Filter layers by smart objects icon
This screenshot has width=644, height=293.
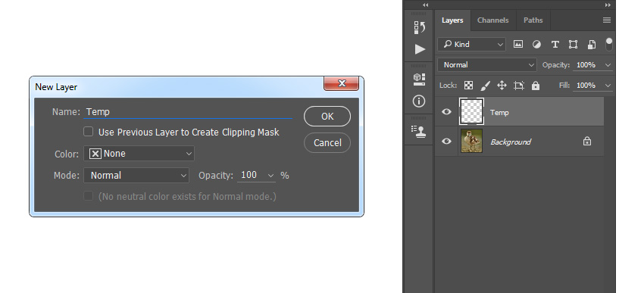[592, 45]
